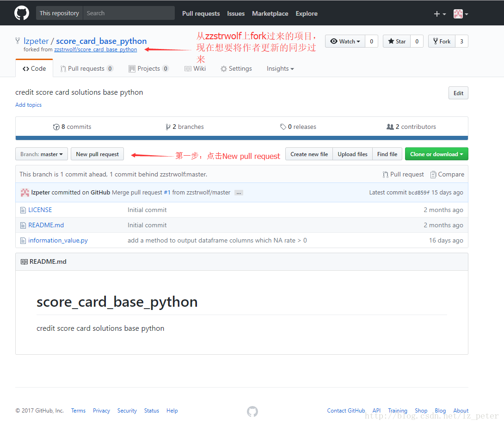This screenshot has width=504, height=425.
Task: Open the Pull requests repository tab
Action: click(86, 68)
